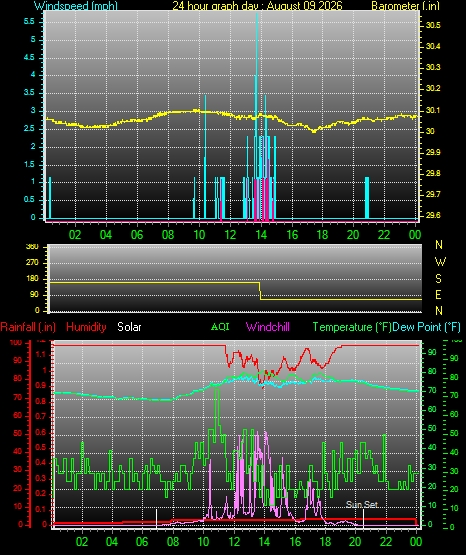Click the "Barometer (.in)" axis title

tap(405, 5)
